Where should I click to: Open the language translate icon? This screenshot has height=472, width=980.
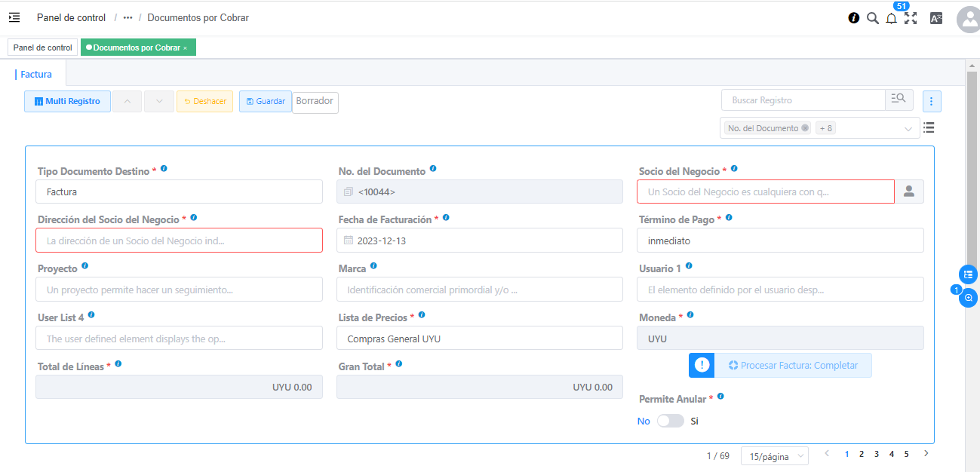click(935, 18)
